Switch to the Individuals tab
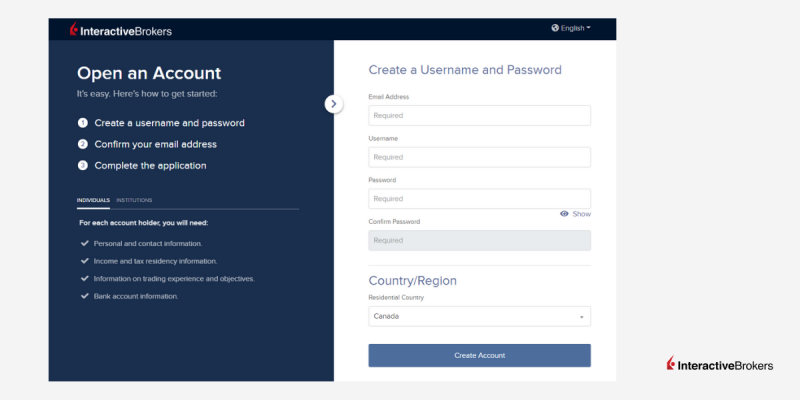The height and width of the screenshot is (400, 800). point(93,200)
